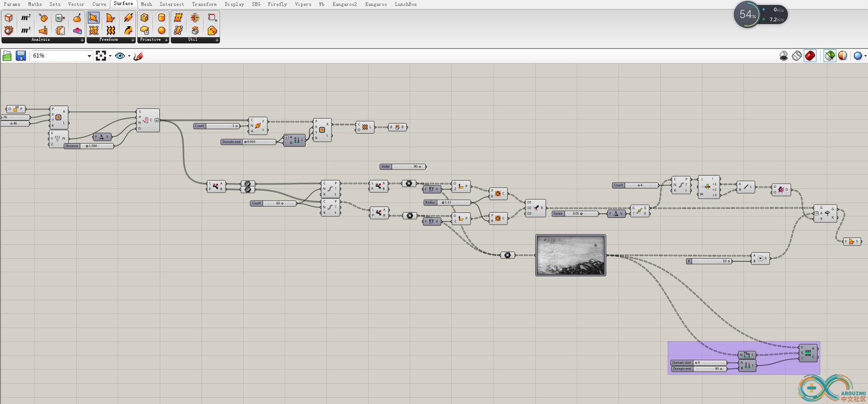Select the 4Point Surface tool in Freeform
The width and height of the screenshot is (868, 404).
(x=94, y=18)
